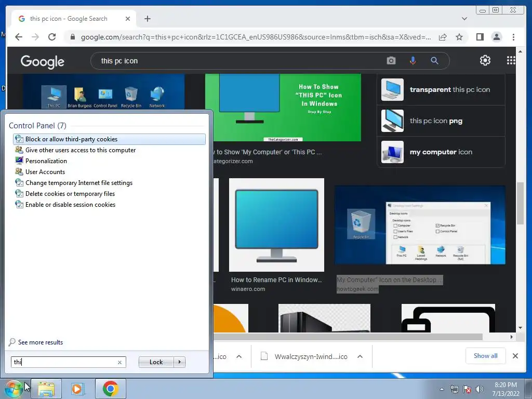Screen dimensions: 532x399
Task: Select 'this pc icon png' suggestion
Action: point(441,121)
